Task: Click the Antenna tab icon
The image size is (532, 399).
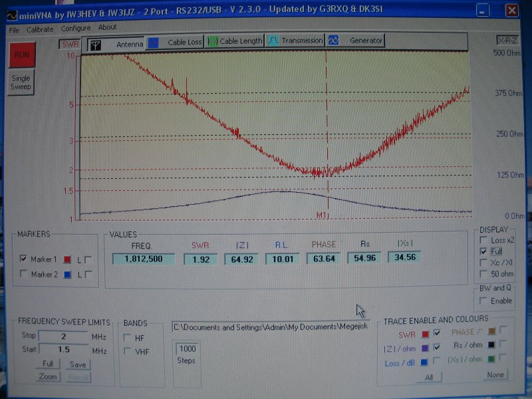Action: [95, 45]
